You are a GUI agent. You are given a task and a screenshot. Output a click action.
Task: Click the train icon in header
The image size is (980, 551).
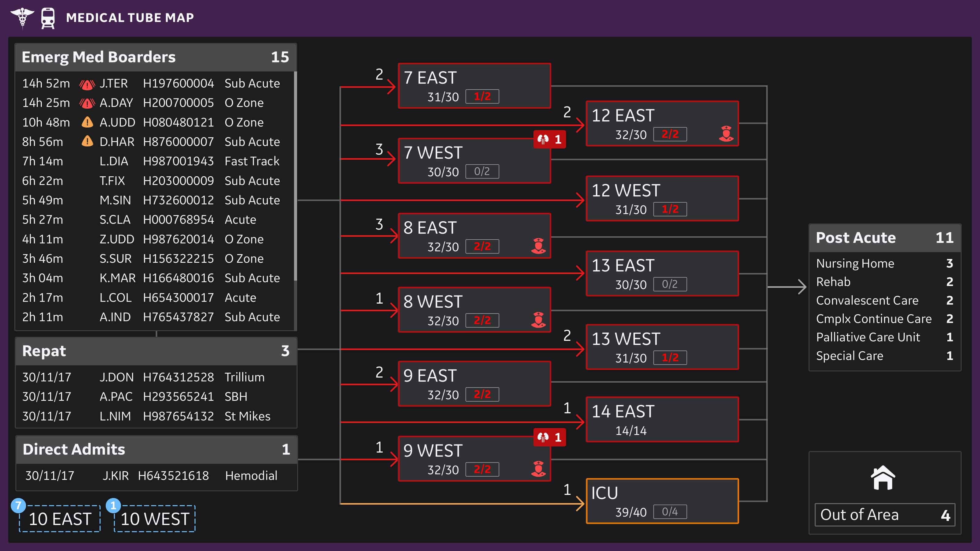point(48,18)
